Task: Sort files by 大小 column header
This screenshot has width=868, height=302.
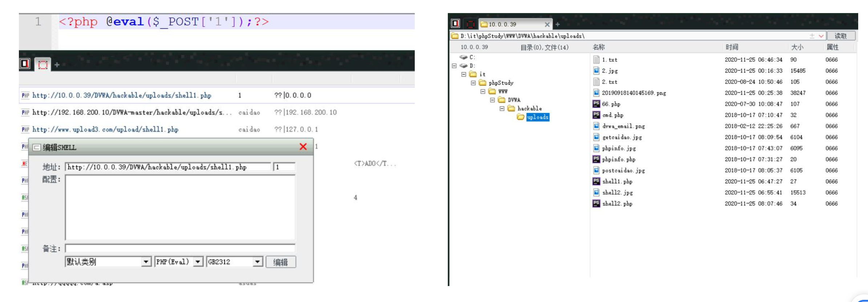Action: click(797, 47)
